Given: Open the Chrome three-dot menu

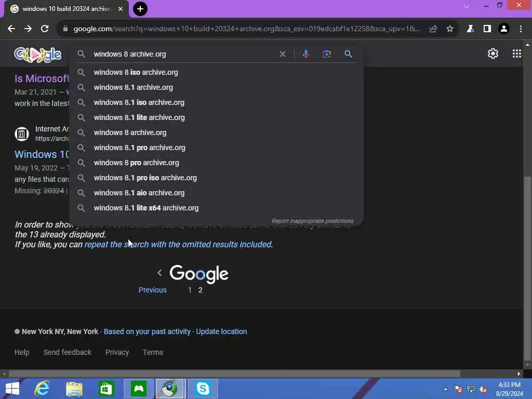Looking at the screenshot, I should click(x=521, y=29).
